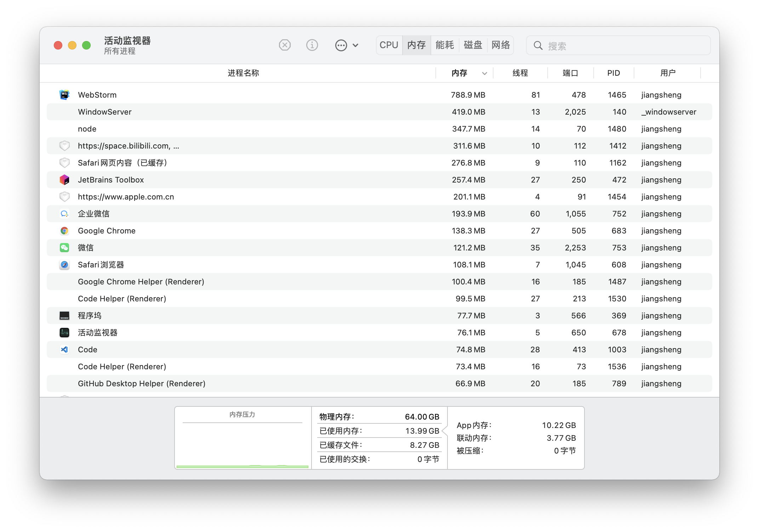The image size is (759, 532).
Task: Switch to the CPU tab
Action: (x=389, y=45)
